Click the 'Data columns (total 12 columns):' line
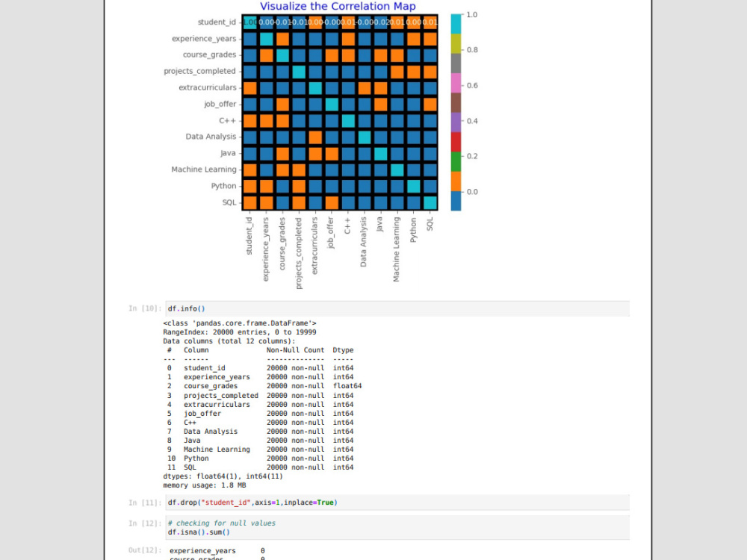The height and width of the screenshot is (560, 747). [229, 341]
